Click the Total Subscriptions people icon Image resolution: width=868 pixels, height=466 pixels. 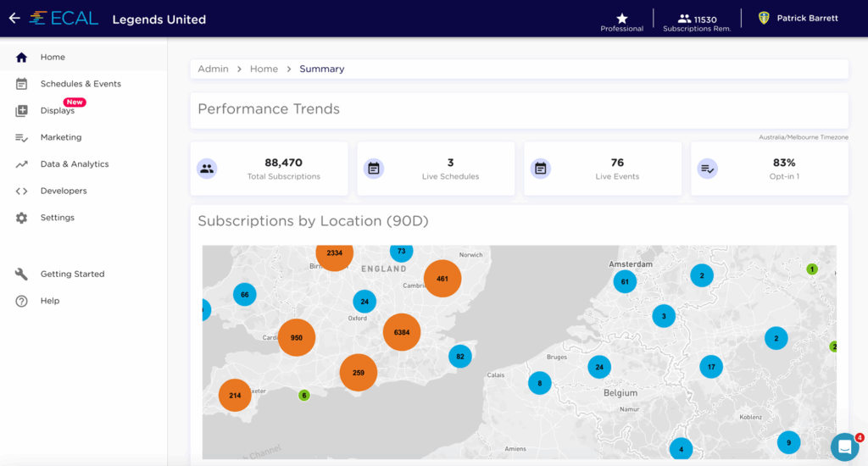coord(207,169)
